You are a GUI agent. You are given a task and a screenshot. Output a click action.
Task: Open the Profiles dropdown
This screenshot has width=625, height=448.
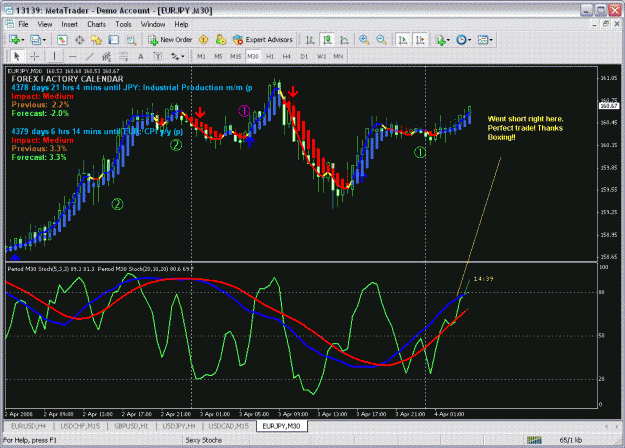[38, 40]
